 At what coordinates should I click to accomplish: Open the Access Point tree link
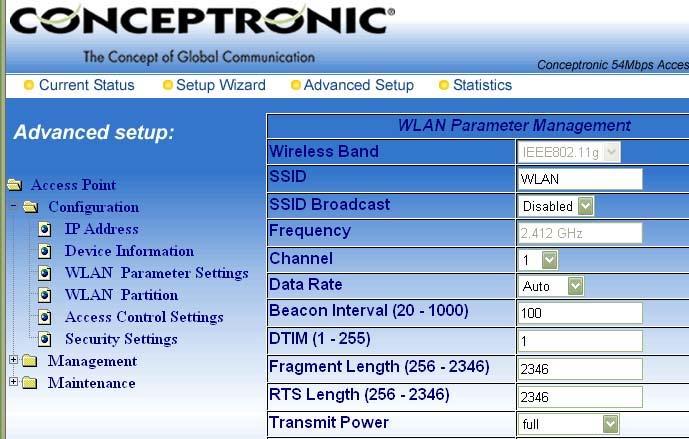73,185
